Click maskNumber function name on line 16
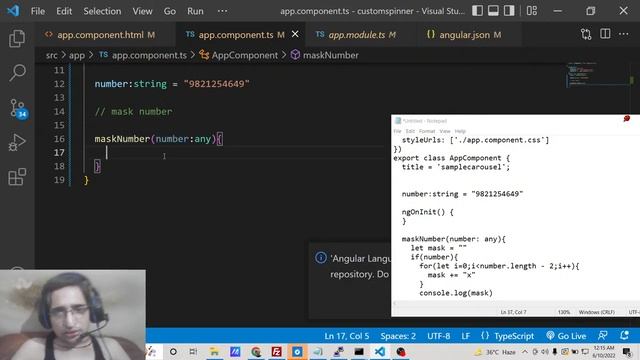 (122, 139)
